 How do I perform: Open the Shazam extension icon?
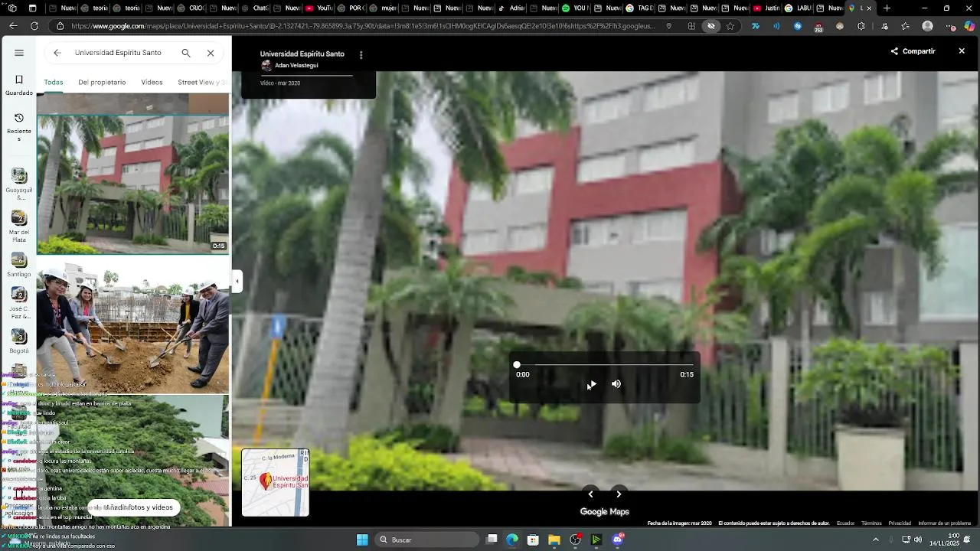point(798,26)
